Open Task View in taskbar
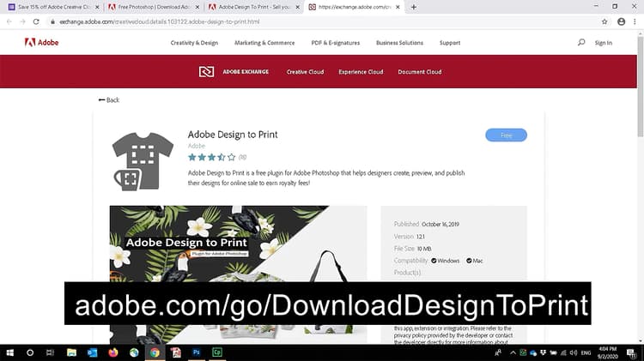Image resolution: width=644 pixels, height=361 pixels. 50,352
